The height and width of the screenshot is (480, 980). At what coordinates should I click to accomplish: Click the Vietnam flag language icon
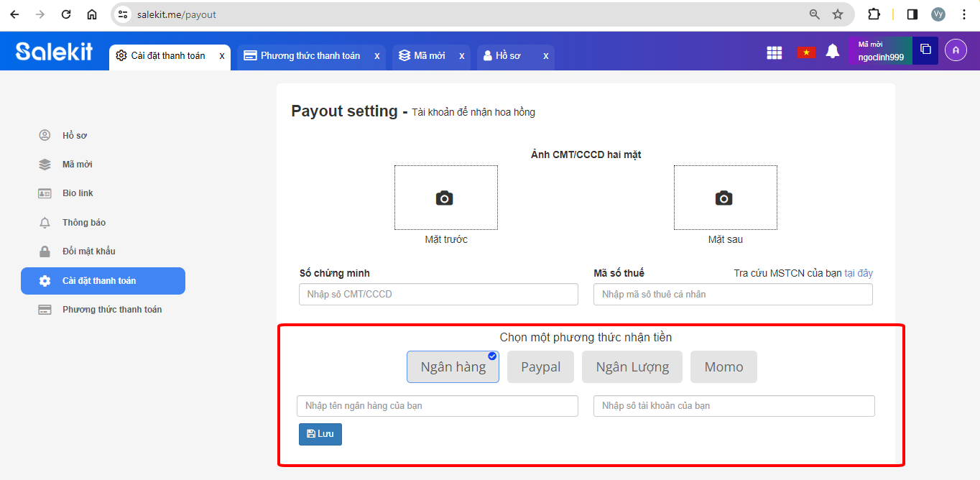pos(805,52)
